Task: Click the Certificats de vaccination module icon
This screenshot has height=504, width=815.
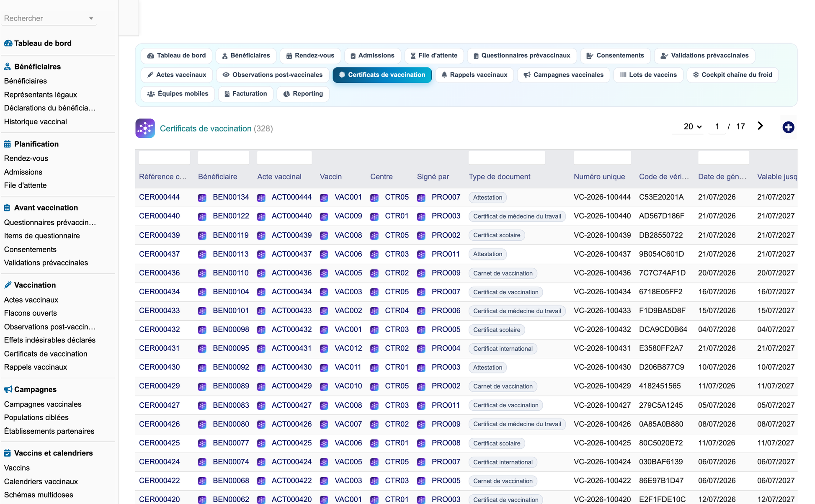Action: click(145, 128)
